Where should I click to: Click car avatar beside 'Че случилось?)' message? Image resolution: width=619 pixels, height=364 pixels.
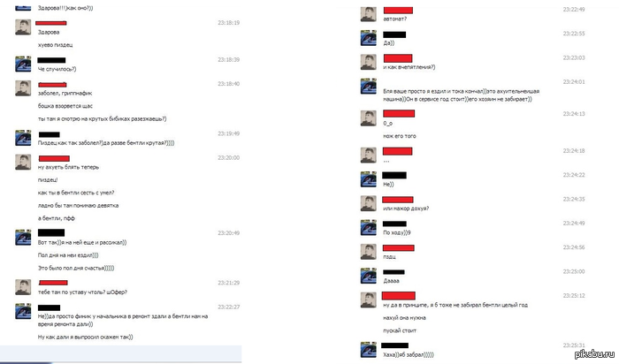(x=23, y=64)
